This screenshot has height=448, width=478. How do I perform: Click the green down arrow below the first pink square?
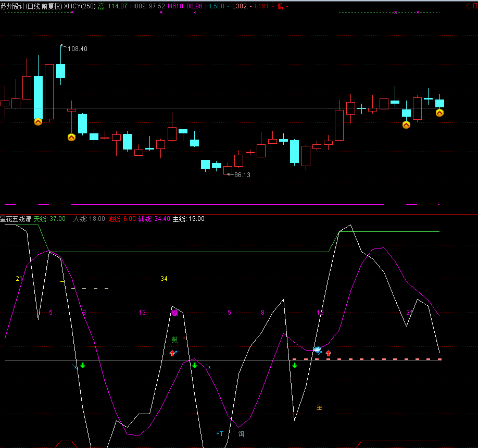(295, 365)
